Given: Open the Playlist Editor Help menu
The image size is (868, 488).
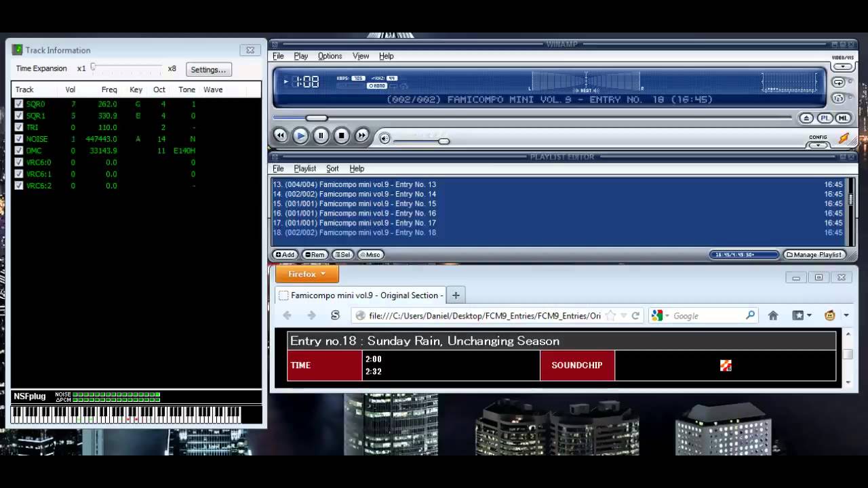Looking at the screenshot, I should coord(357,169).
